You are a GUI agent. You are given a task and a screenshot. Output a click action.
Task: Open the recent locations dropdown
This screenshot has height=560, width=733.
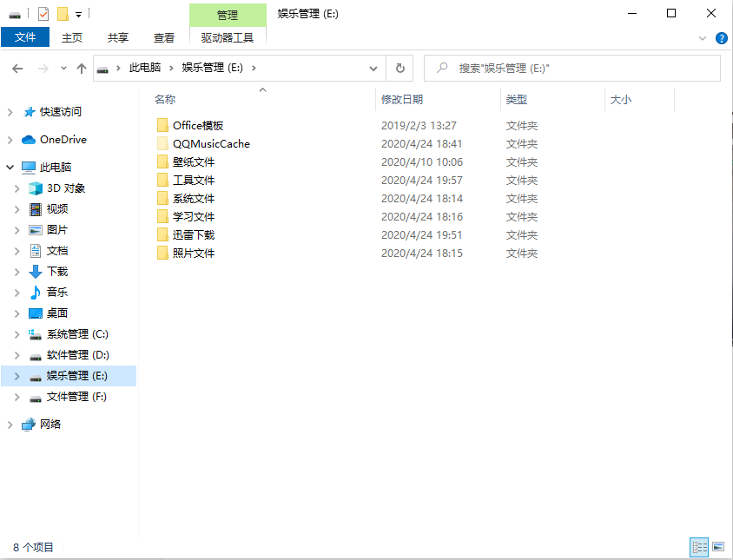pyautogui.click(x=63, y=69)
